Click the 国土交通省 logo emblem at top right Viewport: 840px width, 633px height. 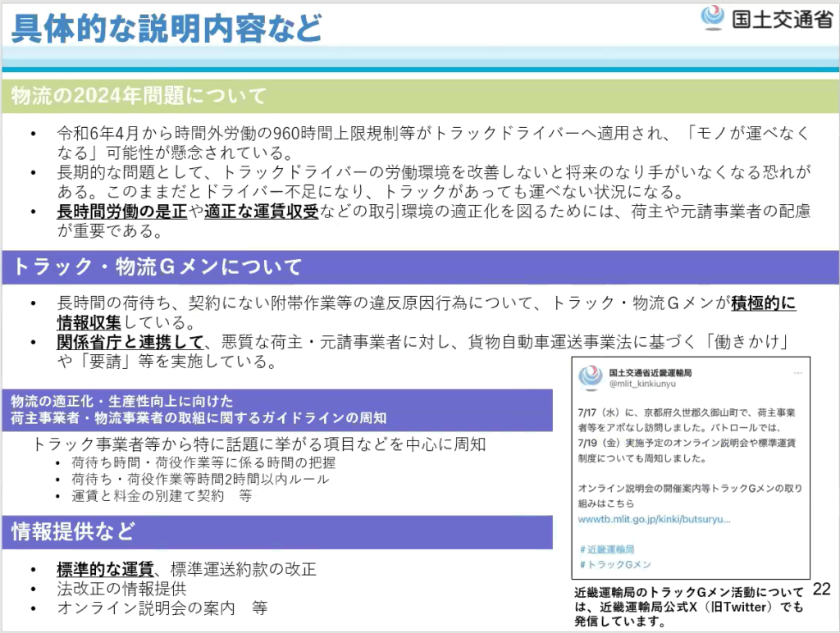713,18
